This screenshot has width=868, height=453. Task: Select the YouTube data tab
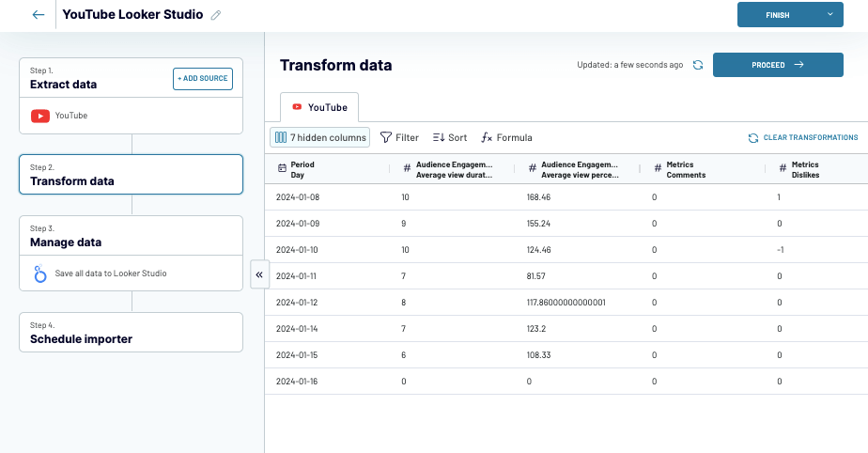click(x=319, y=107)
